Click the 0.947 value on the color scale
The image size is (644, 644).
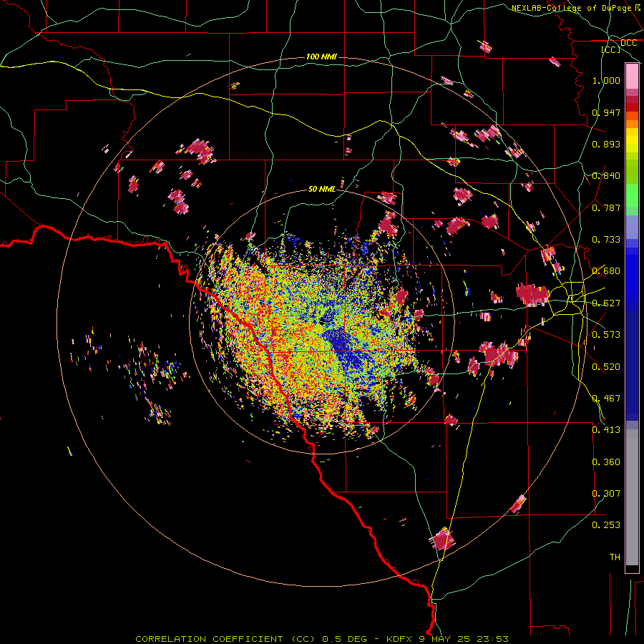(606, 112)
